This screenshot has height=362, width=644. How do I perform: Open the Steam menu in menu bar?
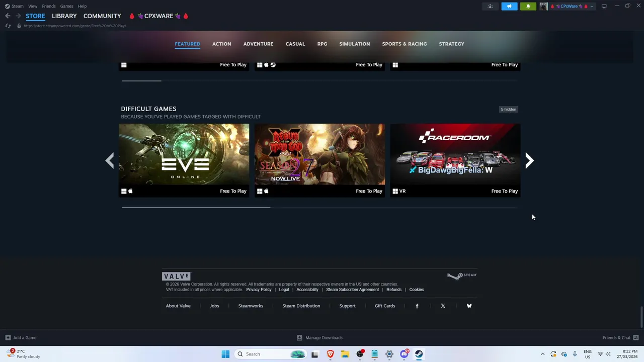tap(18, 6)
